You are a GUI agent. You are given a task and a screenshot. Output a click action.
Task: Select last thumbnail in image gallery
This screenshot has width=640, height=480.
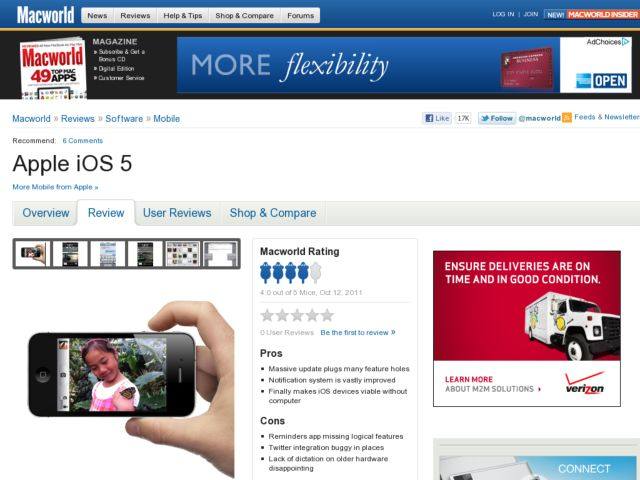click(219, 253)
